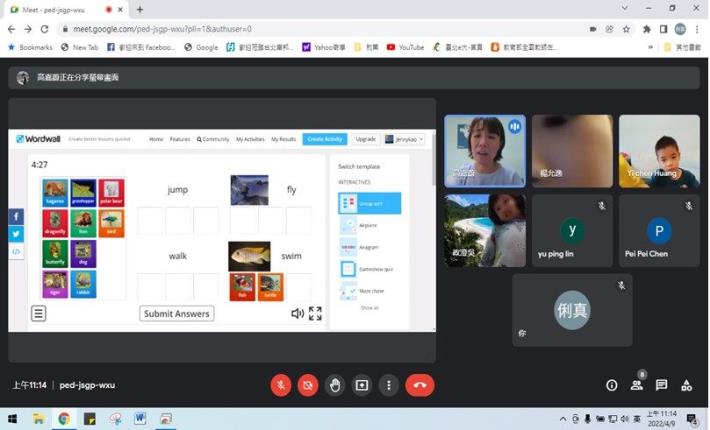
Task: Open more options three-dot menu
Action: click(x=389, y=385)
